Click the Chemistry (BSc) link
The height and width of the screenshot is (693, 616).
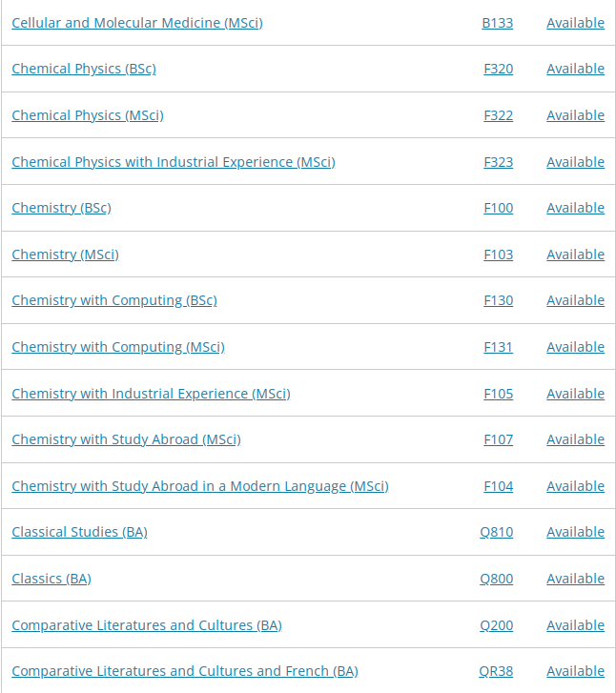[61, 208]
